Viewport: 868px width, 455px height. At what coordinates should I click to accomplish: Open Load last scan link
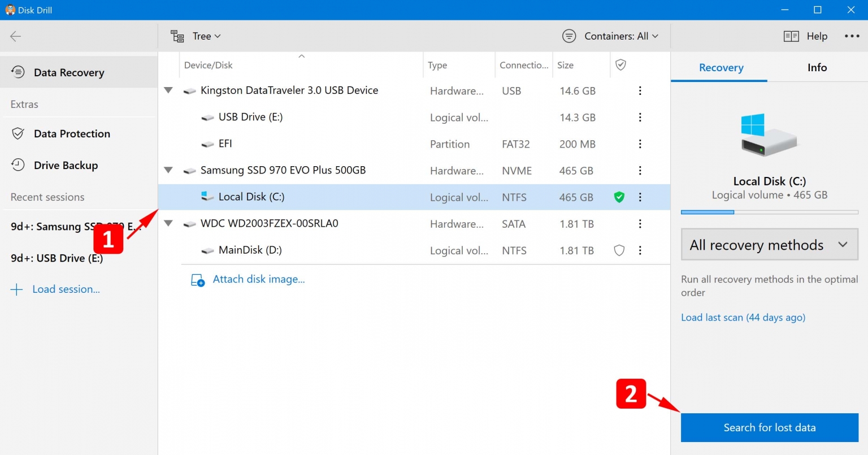[x=743, y=317]
